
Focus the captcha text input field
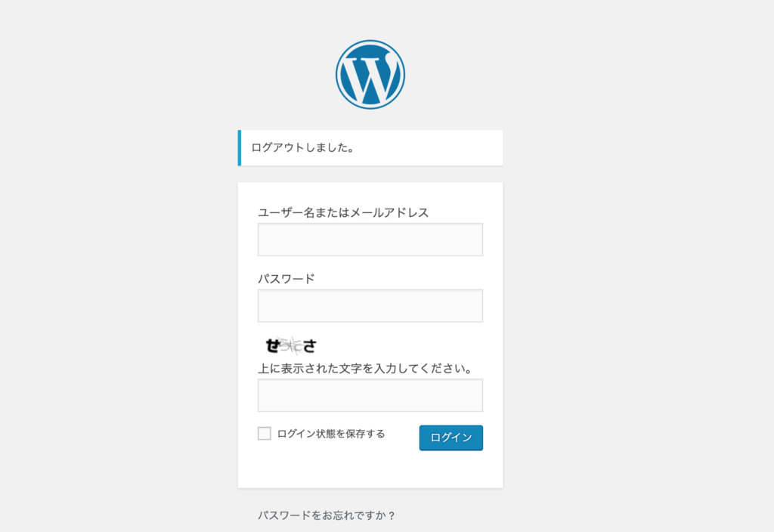[x=370, y=395]
